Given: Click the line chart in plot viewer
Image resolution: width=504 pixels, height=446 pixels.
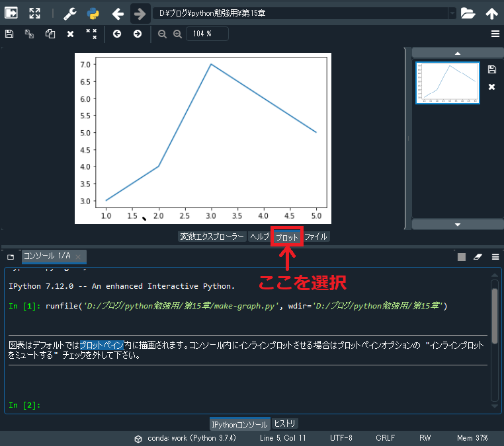Looking at the screenshot, I should pos(203,138).
